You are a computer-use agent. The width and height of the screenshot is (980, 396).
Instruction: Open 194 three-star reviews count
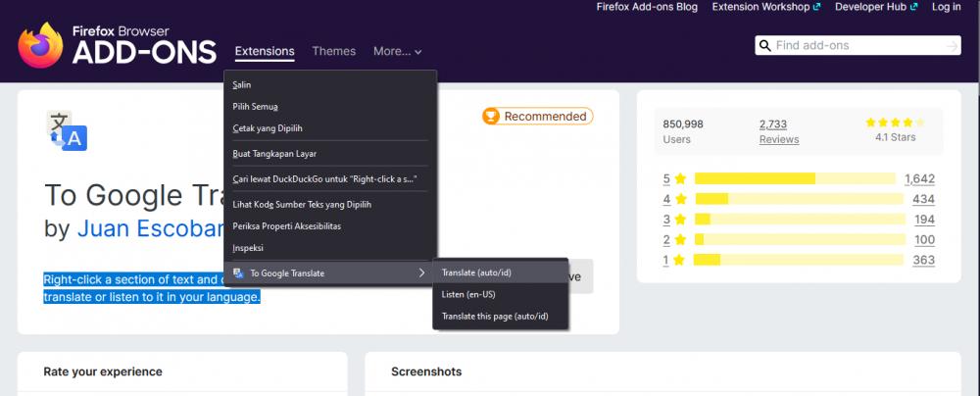pos(924,219)
